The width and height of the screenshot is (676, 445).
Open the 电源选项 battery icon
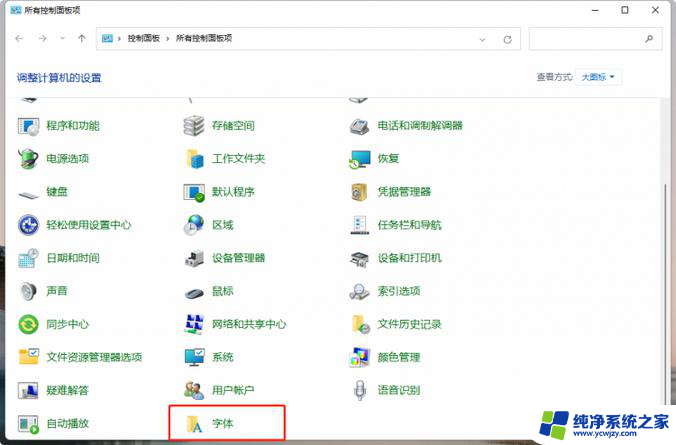(28, 159)
